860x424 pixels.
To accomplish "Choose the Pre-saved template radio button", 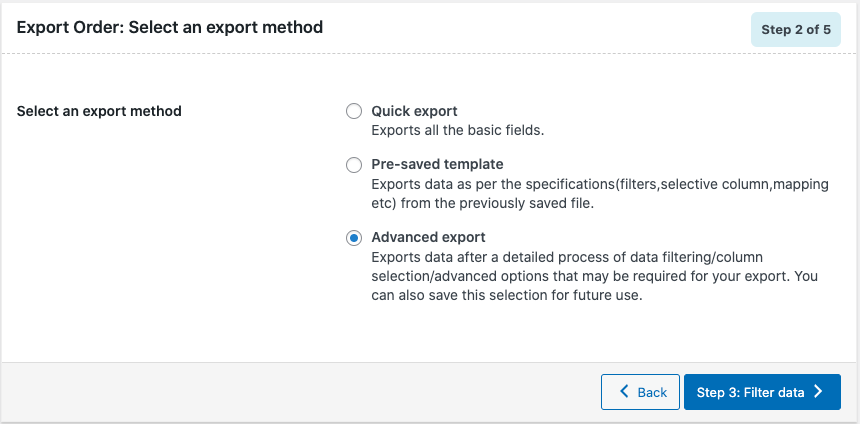I will (354, 165).
